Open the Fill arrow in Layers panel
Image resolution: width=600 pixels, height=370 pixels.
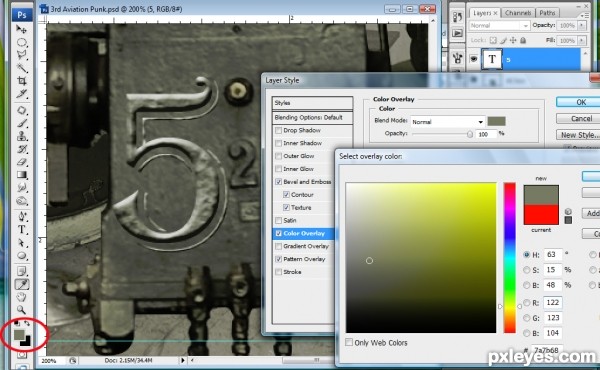tap(582, 40)
